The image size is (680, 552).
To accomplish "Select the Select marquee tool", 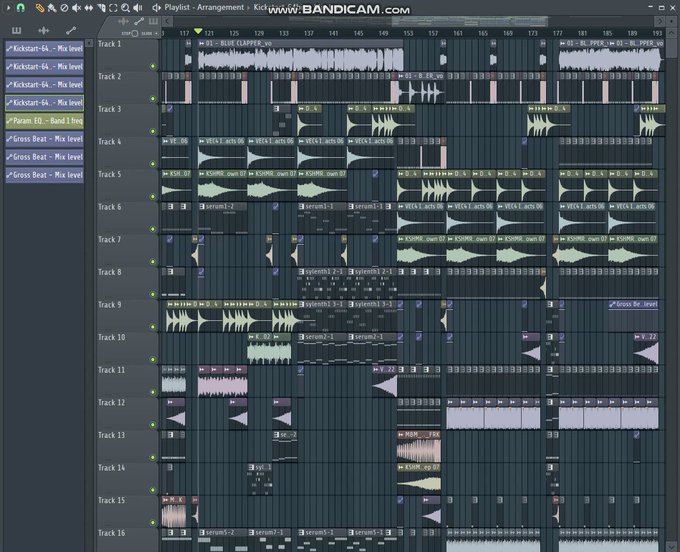I will pyautogui.click(x=113, y=7).
